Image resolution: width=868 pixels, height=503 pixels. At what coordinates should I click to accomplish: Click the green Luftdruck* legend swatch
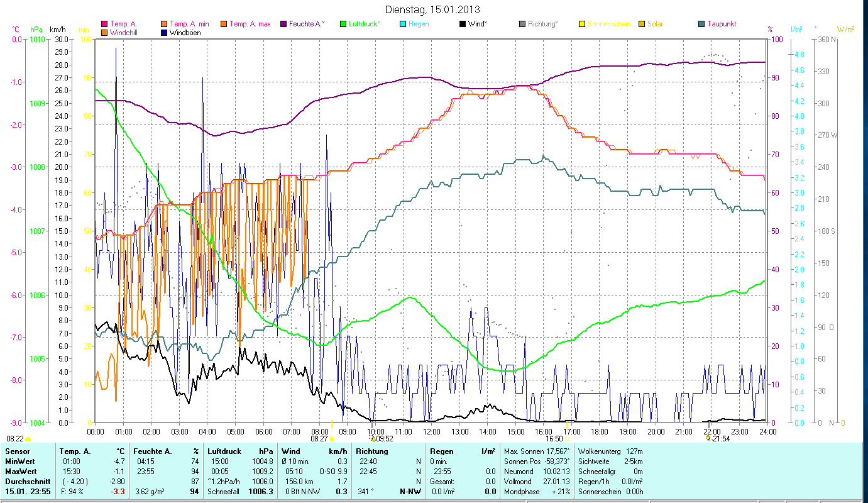click(343, 24)
